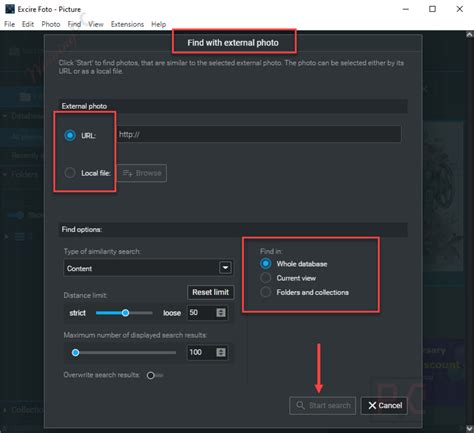
Task: Click the 'External photo' section header
Action: (x=84, y=106)
